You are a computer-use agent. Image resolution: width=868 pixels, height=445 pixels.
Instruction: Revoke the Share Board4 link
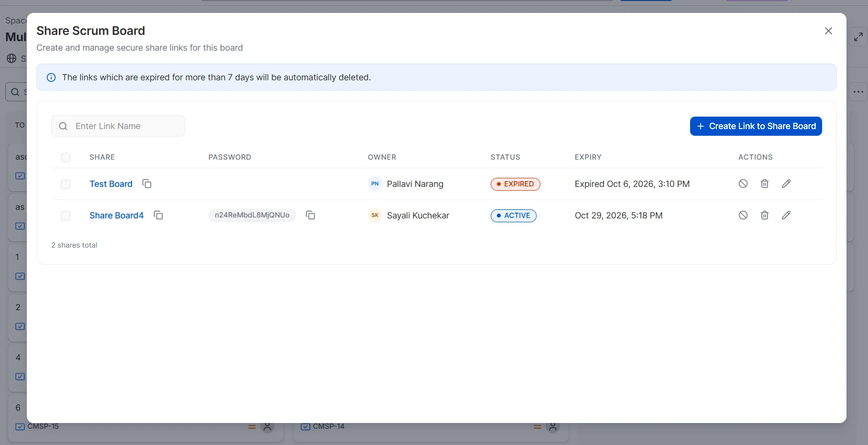[x=743, y=215]
